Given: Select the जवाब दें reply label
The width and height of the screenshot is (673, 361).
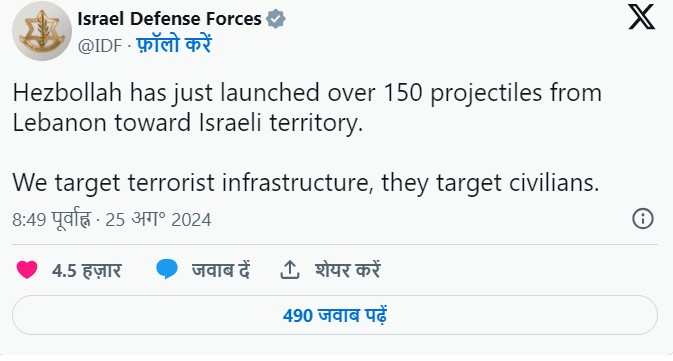Looking at the screenshot, I should point(221,270).
